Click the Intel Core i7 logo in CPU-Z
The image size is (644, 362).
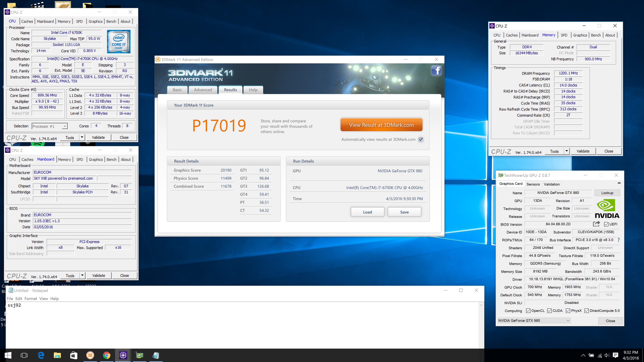tap(119, 41)
